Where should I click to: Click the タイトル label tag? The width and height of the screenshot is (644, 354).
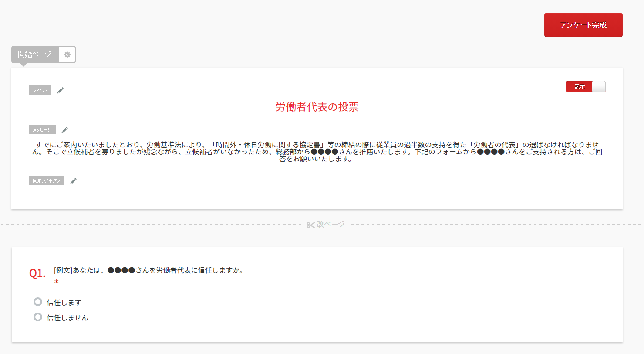click(40, 90)
